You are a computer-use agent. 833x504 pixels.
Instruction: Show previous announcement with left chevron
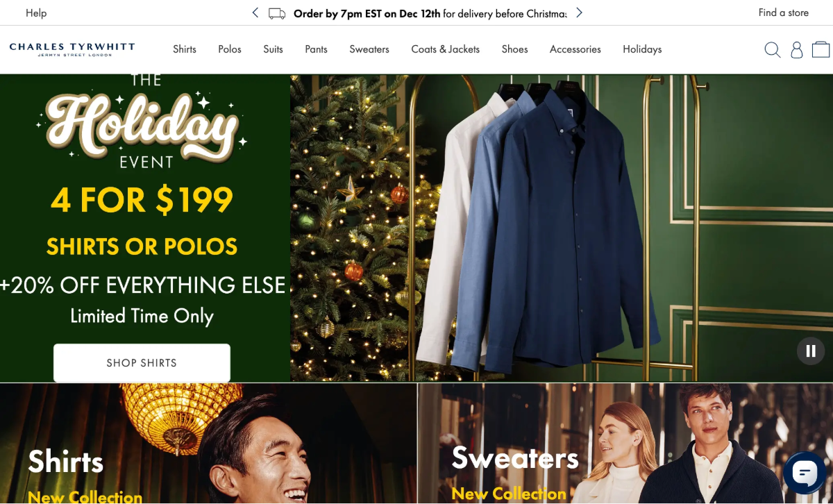click(x=255, y=12)
